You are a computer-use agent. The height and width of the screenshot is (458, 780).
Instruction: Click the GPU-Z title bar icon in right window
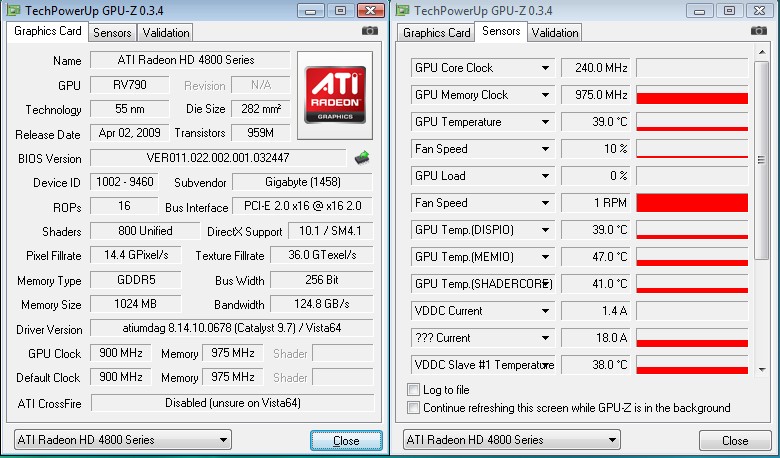[x=402, y=10]
